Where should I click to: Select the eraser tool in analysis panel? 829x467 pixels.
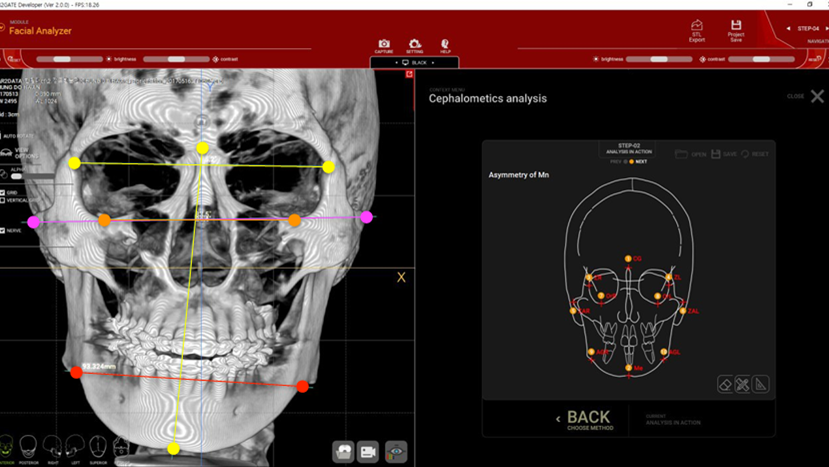point(726,384)
